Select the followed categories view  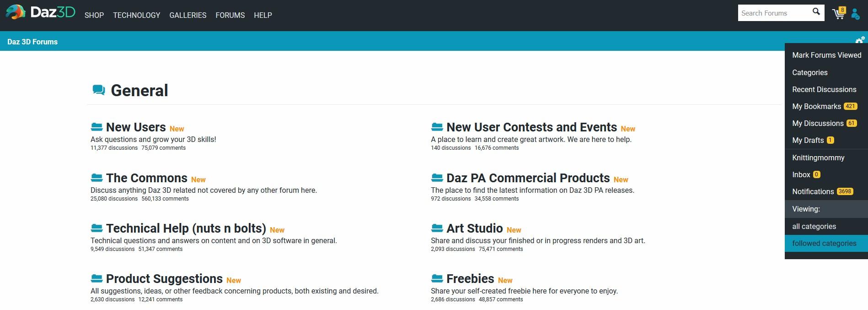[824, 243]
